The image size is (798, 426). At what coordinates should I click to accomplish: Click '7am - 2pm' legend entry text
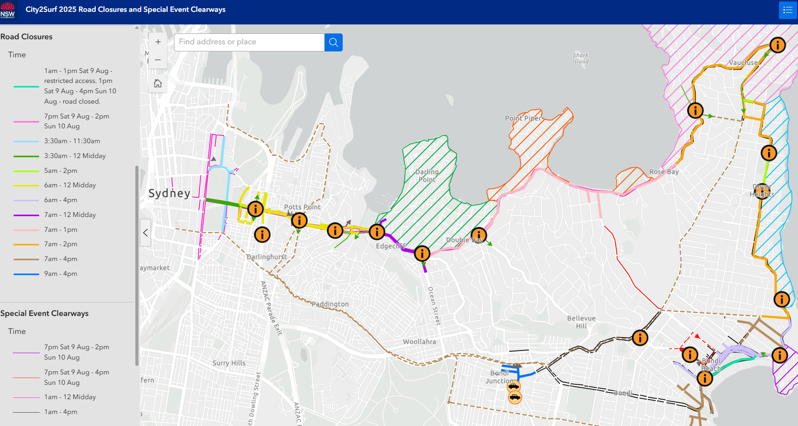[x=61, y=244]
